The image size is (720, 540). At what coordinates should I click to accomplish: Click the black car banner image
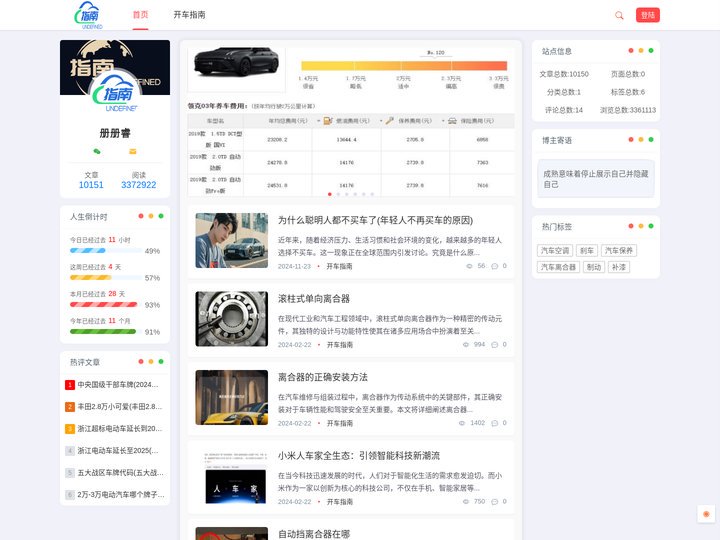236,62
